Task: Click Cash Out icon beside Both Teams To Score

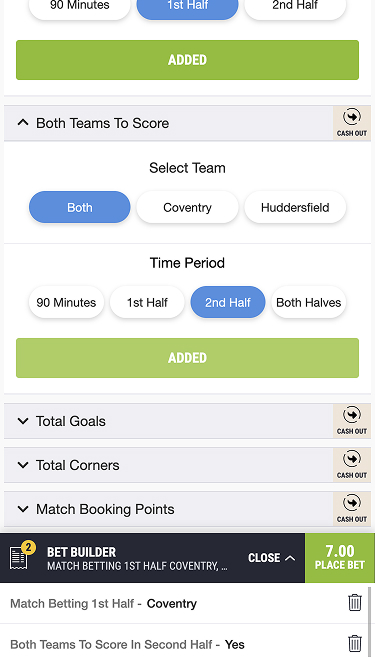Action: point(352,123)
